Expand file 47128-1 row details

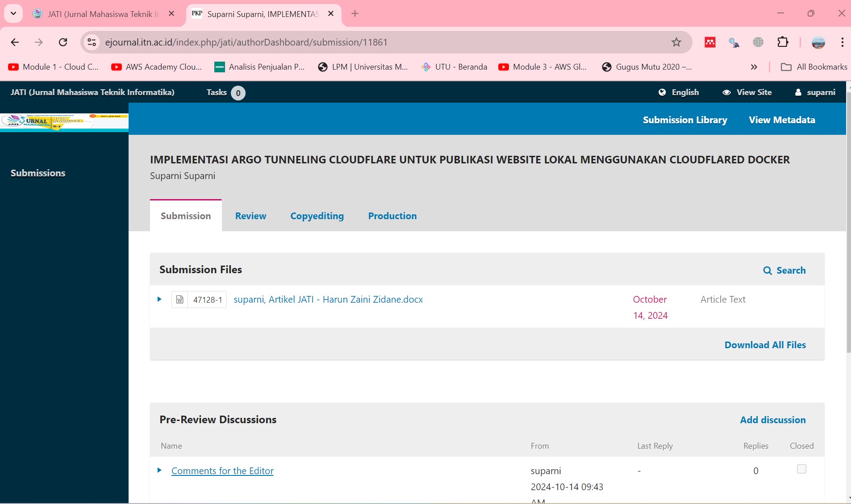click(159, 299)
